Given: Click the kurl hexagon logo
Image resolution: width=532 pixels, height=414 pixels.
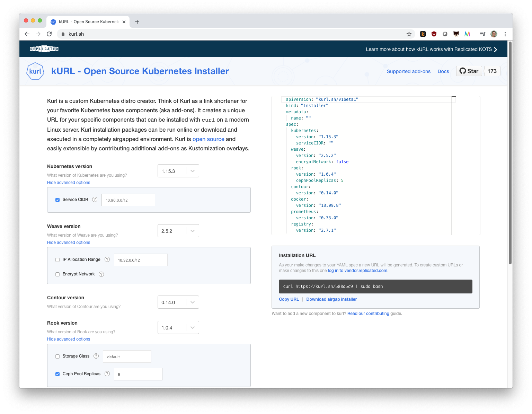Looking at the screenshot, I should (x=35, y=71).
